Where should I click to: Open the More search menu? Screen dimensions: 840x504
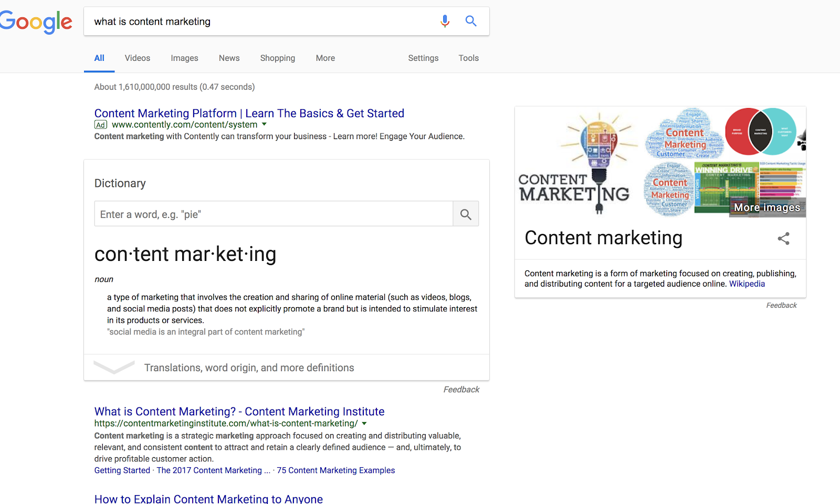(x=325, y=58)
